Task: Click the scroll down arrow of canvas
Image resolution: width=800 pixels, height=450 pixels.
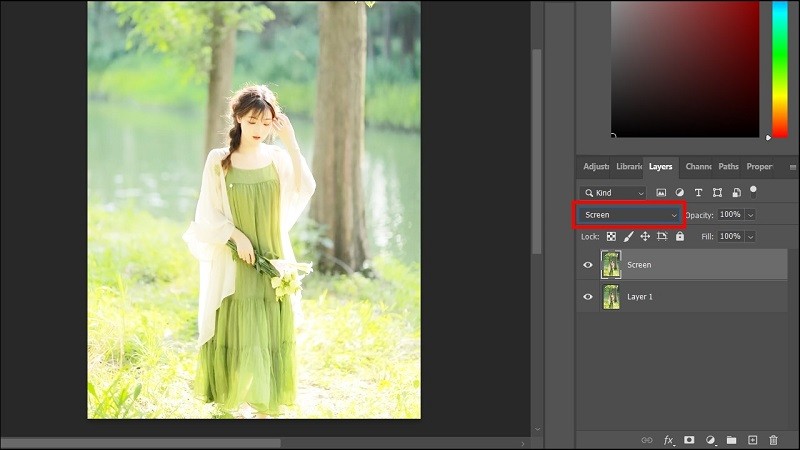Action: (x=537, y=430)
